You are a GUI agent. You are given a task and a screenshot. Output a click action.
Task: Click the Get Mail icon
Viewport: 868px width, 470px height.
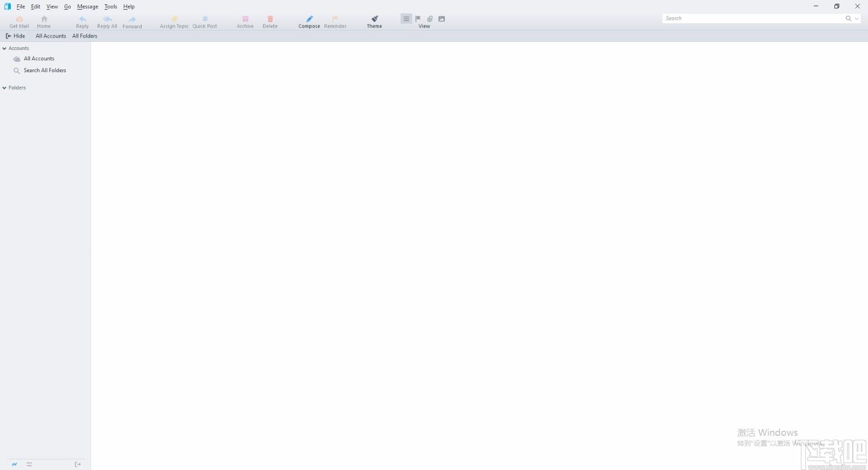click(19, 19)
